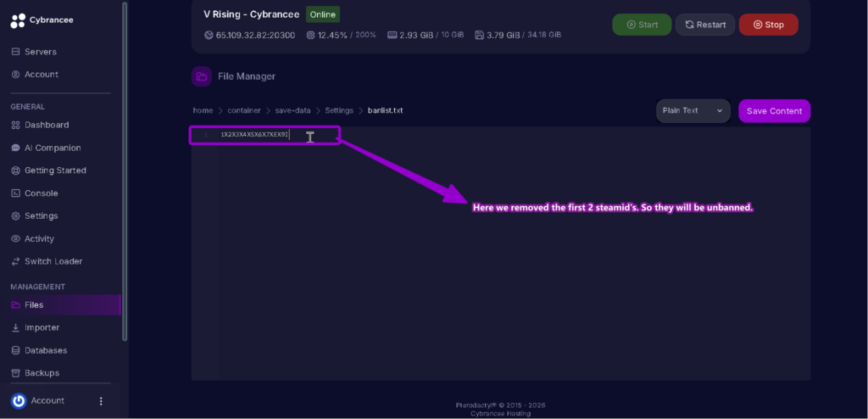Go to the save-data breadcrumb
Viewport: 868px width, 419px height.
[292, 110]
